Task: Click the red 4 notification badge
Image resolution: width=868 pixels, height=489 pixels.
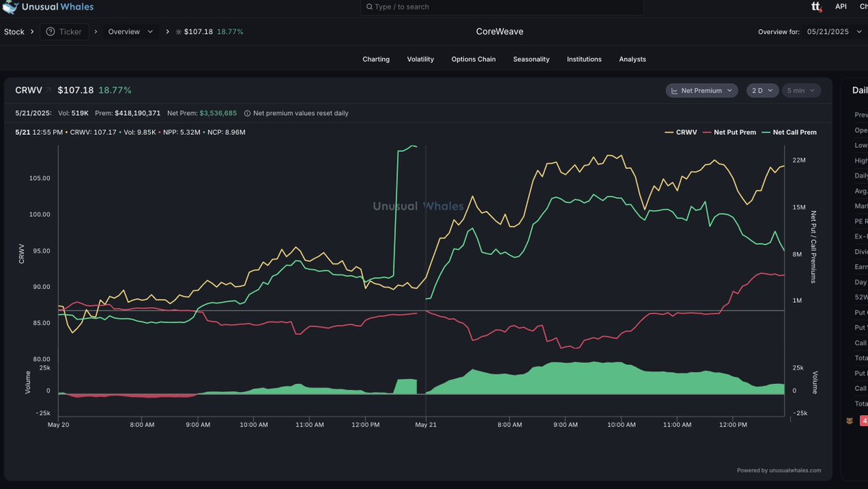Action: pos(864,421)
